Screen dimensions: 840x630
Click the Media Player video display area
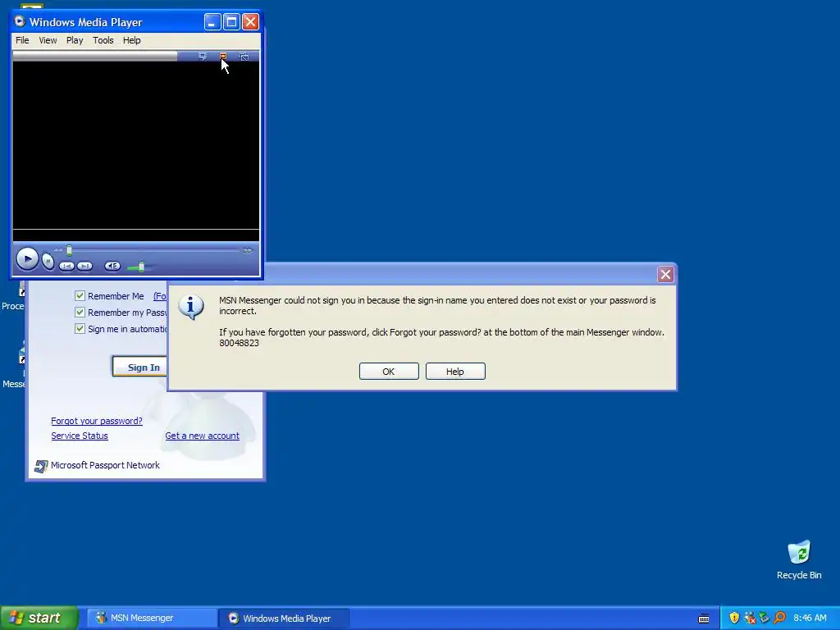click(136, 146)
